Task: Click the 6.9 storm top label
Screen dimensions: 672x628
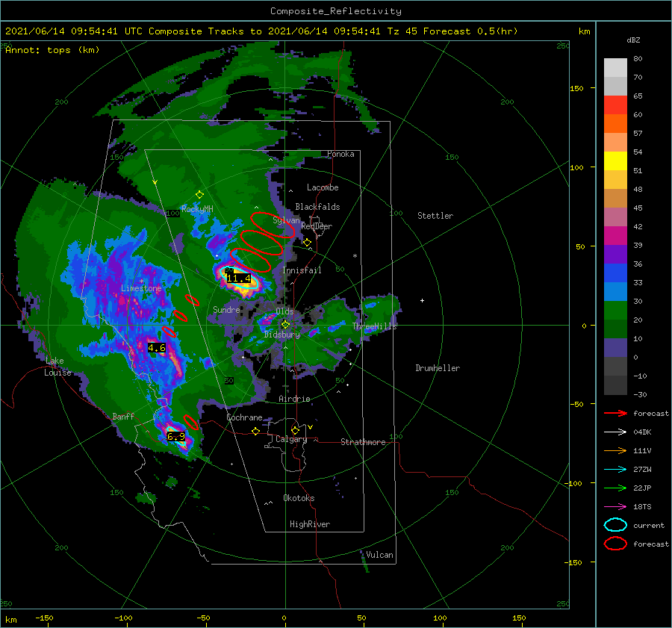Action: point(176,436)
